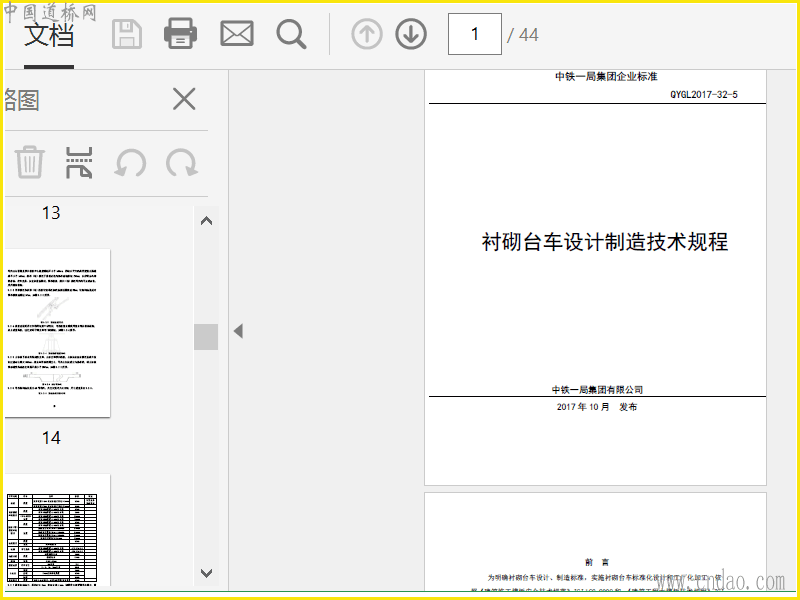Click thumbnail scrollbar down arrow
Screen dimensions: 800x600
(206, 573)
